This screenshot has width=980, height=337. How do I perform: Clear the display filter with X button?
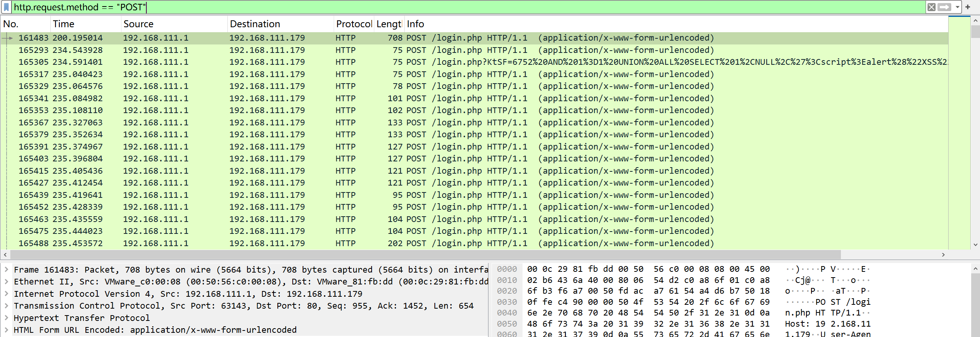click(x=931, y=7)
